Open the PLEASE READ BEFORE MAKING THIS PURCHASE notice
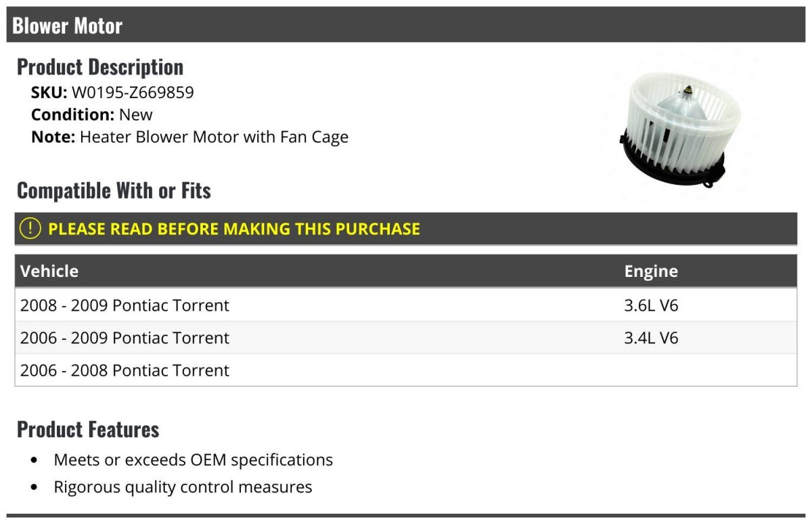The image size is (812, 524). [x=233, y=229]
